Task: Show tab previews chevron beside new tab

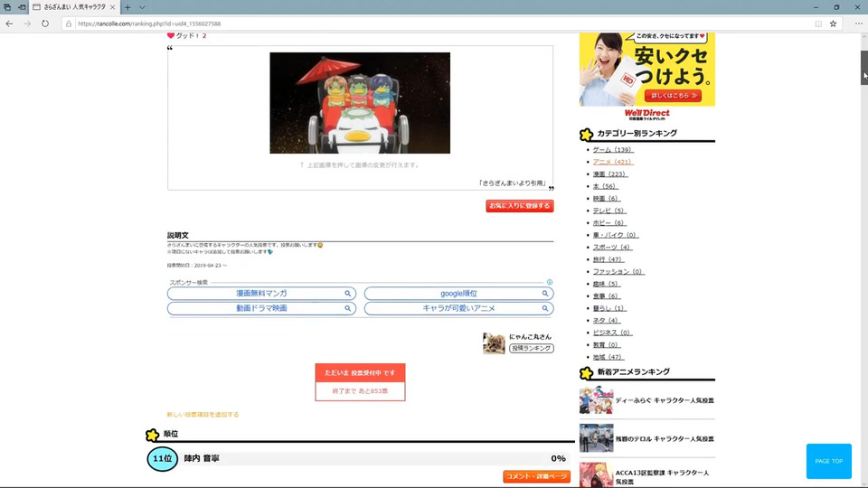Action: [x=142, y=7]
